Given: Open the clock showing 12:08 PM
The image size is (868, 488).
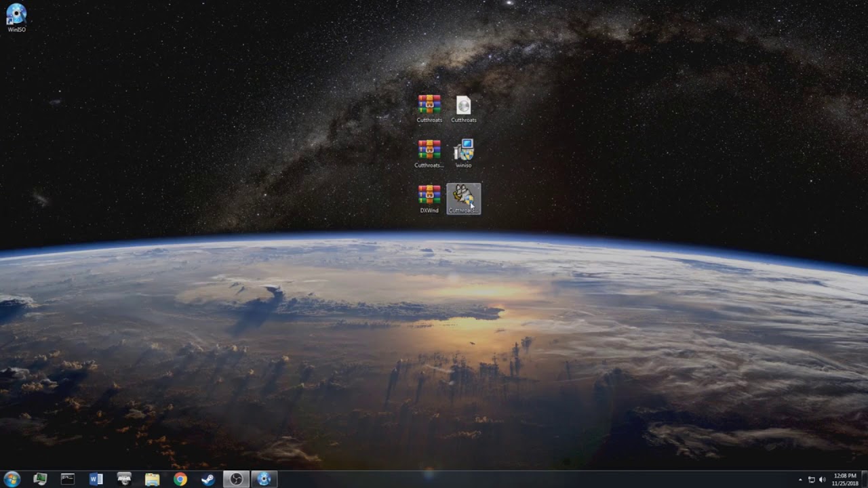Looking at the screenshot, I should (845, 479).
